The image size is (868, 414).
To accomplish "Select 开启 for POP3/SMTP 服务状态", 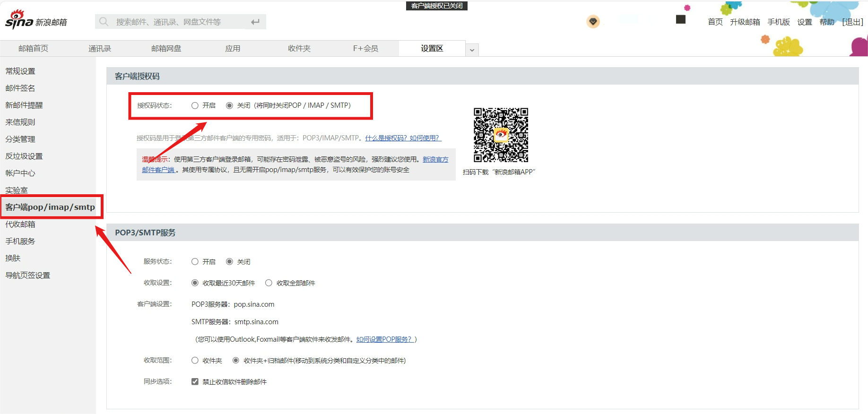I will tap(195, 261).
